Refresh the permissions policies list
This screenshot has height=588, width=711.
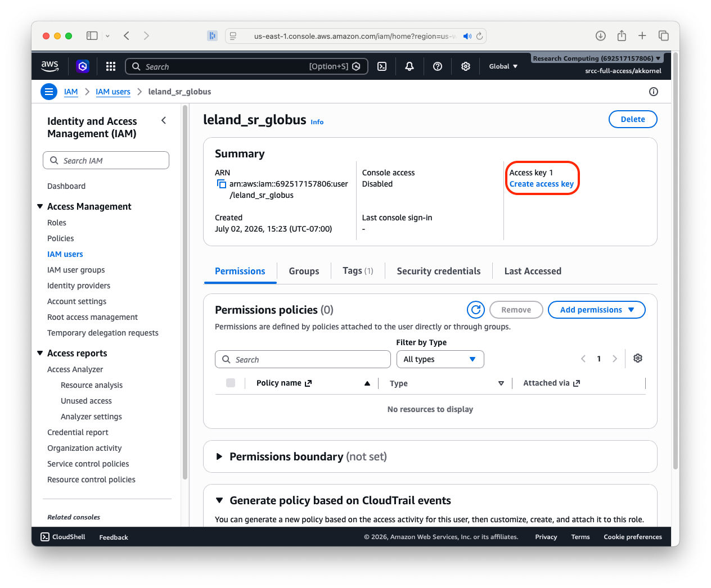tap(476, 310)
